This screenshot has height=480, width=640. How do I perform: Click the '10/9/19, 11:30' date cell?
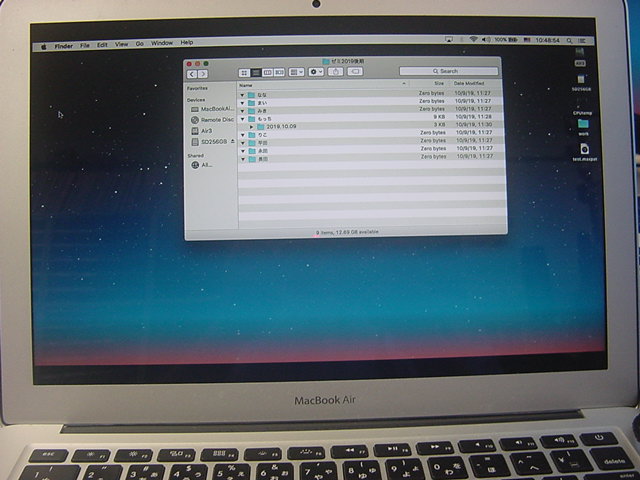474,124
